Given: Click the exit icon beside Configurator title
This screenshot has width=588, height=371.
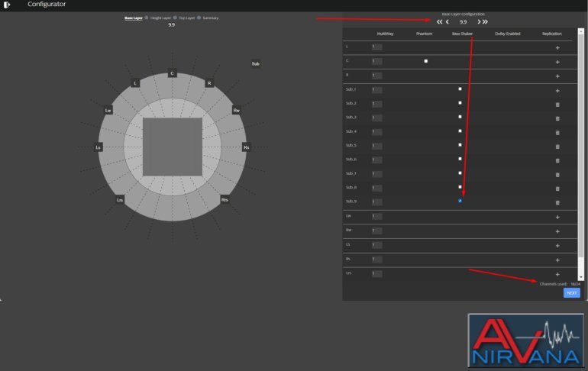Looking at the screenshot, I should point(8,5).
